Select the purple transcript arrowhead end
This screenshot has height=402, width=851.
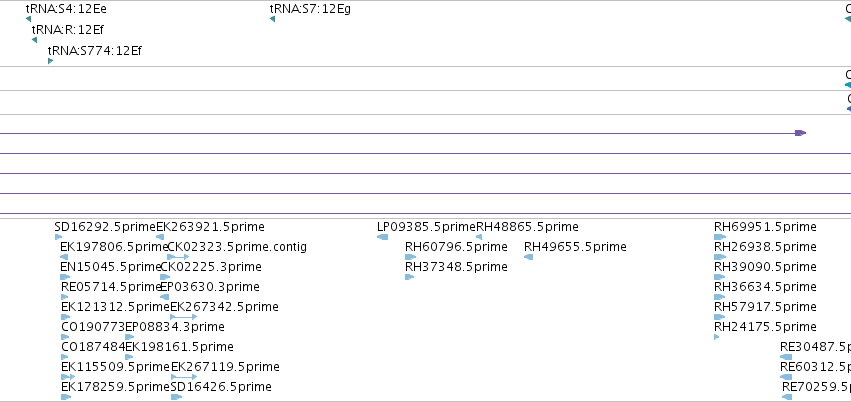click(x=801, y=133)
